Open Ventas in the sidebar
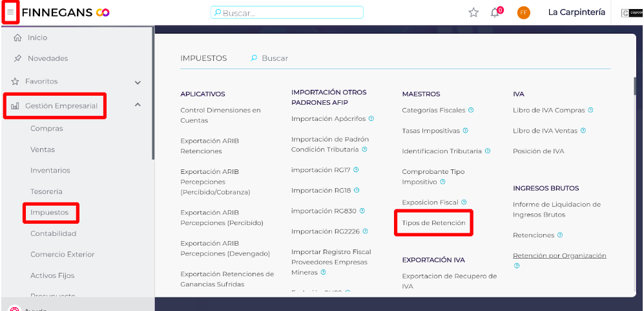 click(x=42, y=150)
